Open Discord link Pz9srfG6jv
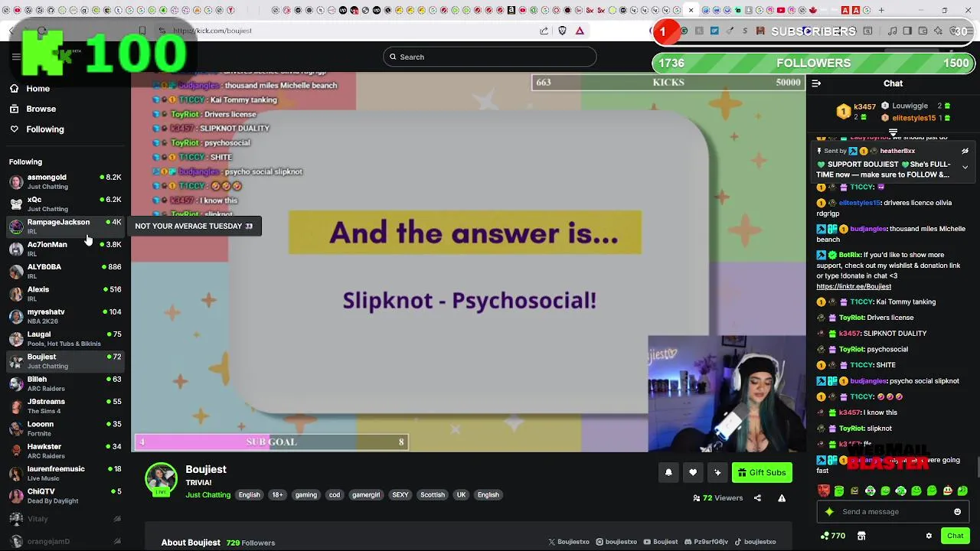980x551 pixels. pyautogui.click(x=706, y=542)
